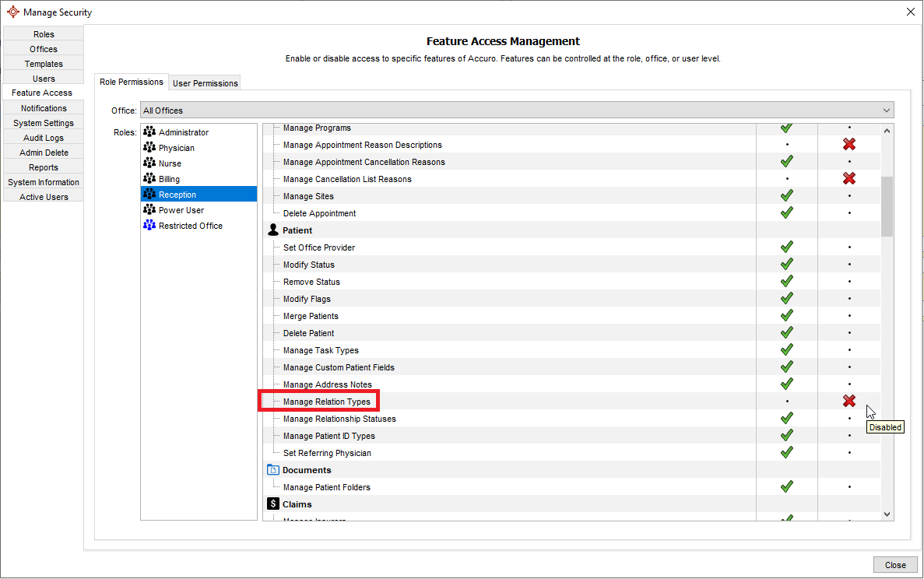This screenshot has width=924, height=579.
Task: Select the blue Restricted Office icon
Action: pyautogui.click(x=149, y=226)
